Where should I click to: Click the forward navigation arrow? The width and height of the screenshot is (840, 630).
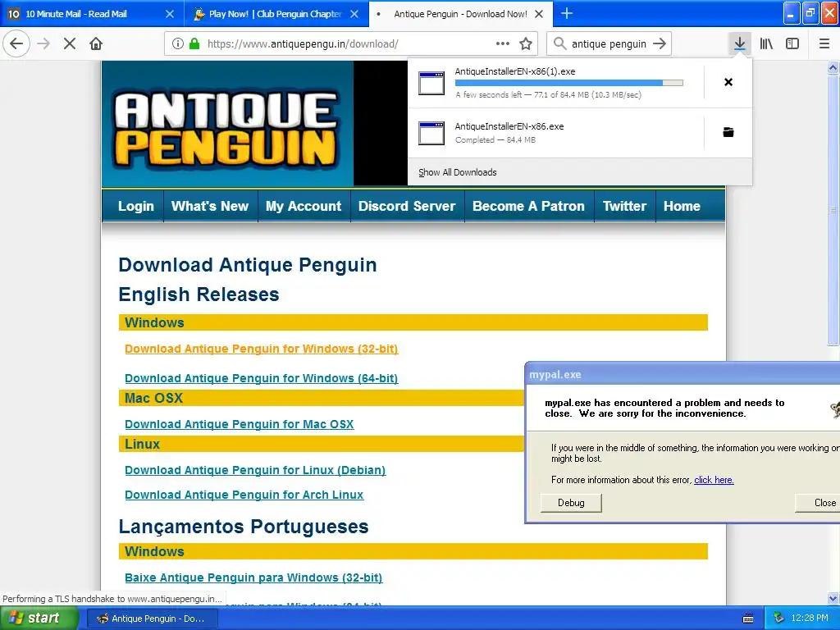[x=43, y=43]
